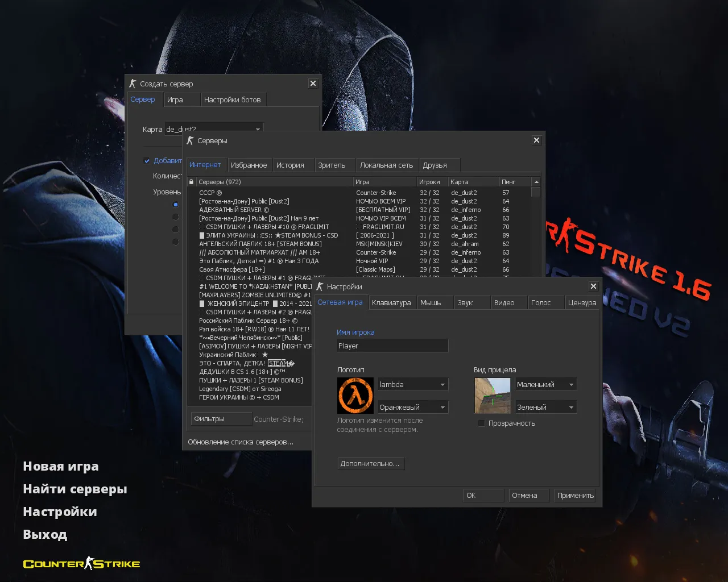
Task: Click the CS icon on the Настройки title bar
Action: click(319, 286)
